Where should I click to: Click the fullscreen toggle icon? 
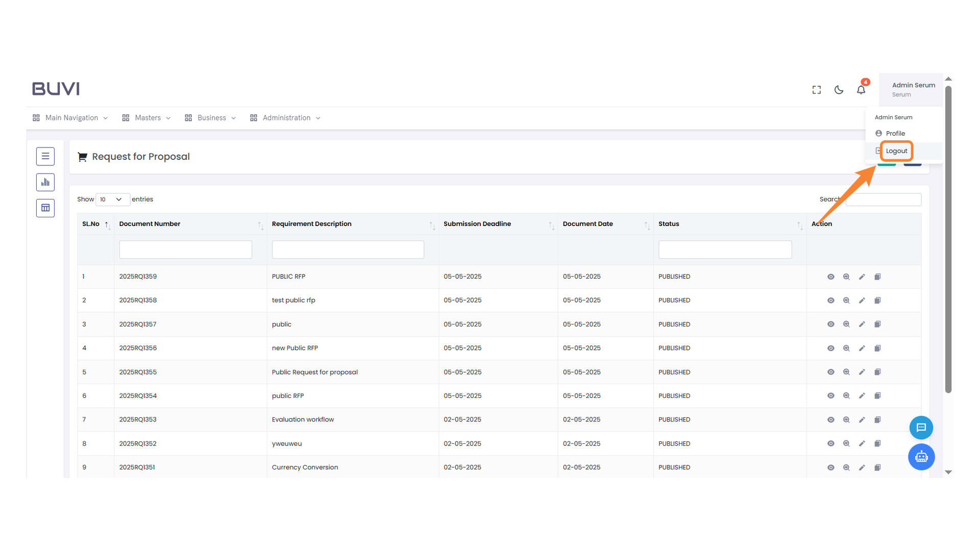point(817,90)
